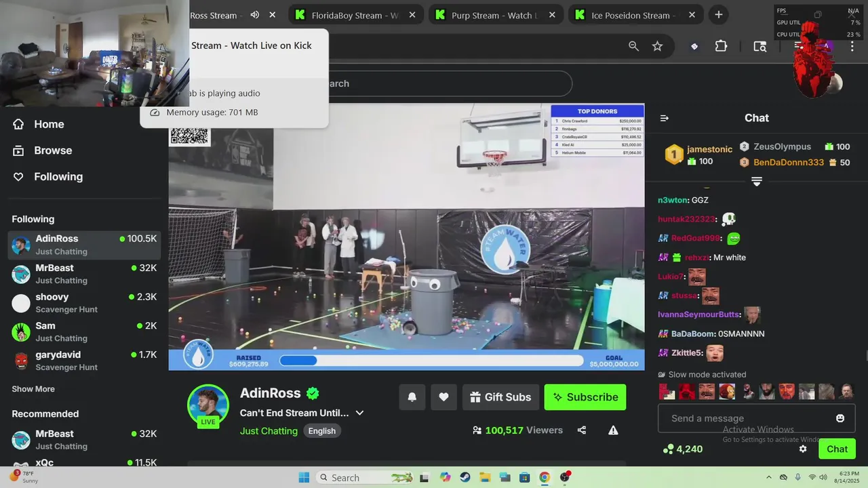The width and height of the screenshot is (868, 488).
Task: Open MrBeast under the Following section
Action: point(84,274)
